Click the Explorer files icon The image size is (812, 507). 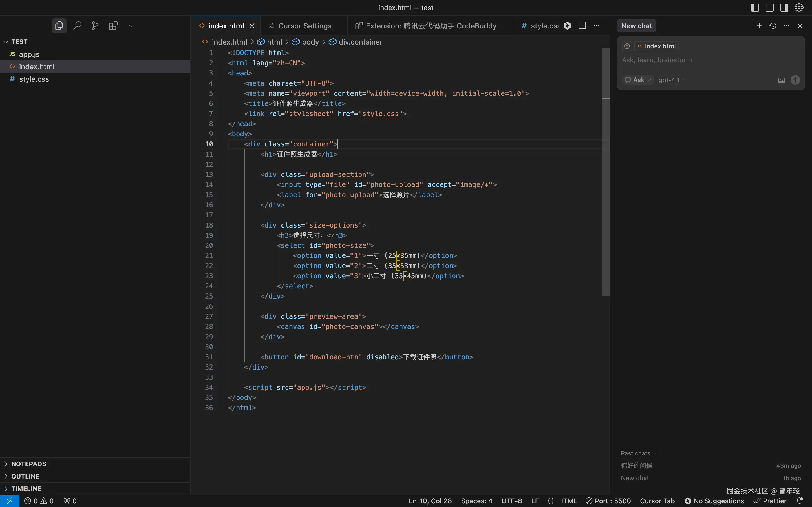click(x=59, y=25)
